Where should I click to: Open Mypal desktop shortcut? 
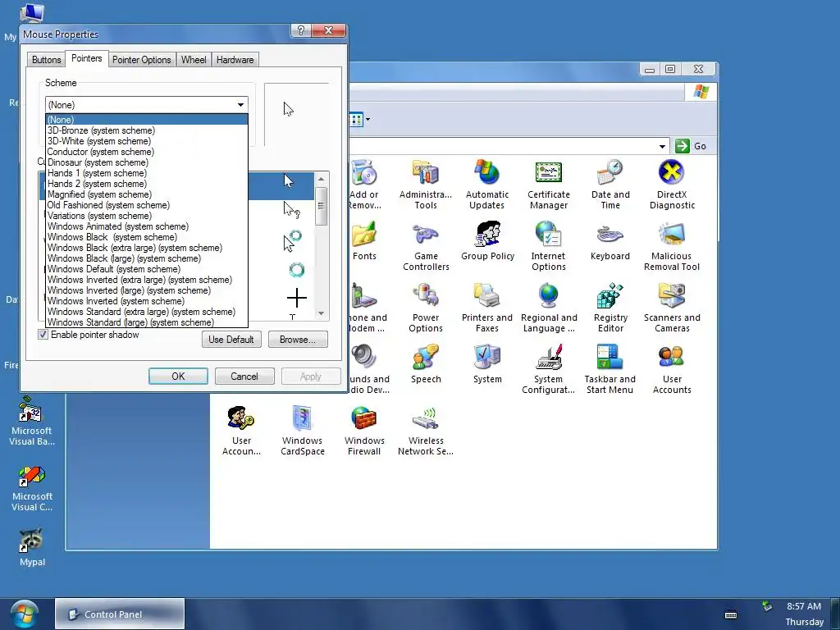(32, 547)
